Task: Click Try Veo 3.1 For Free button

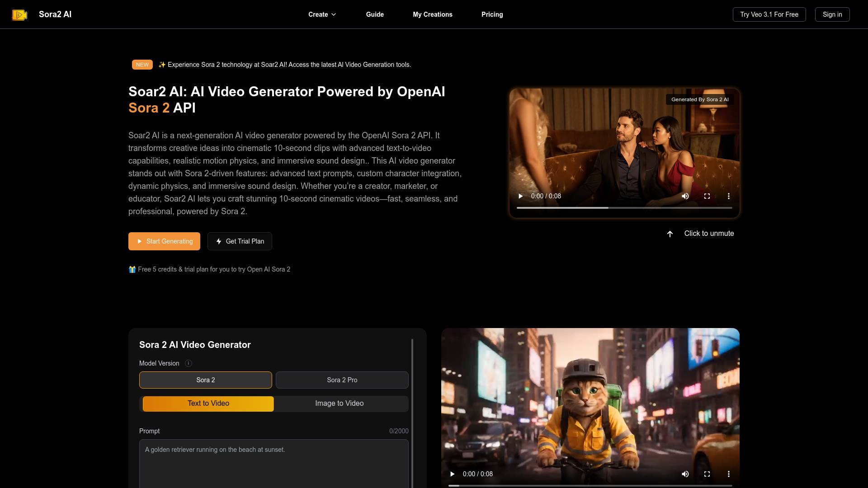Action: [x=769, y=14]
